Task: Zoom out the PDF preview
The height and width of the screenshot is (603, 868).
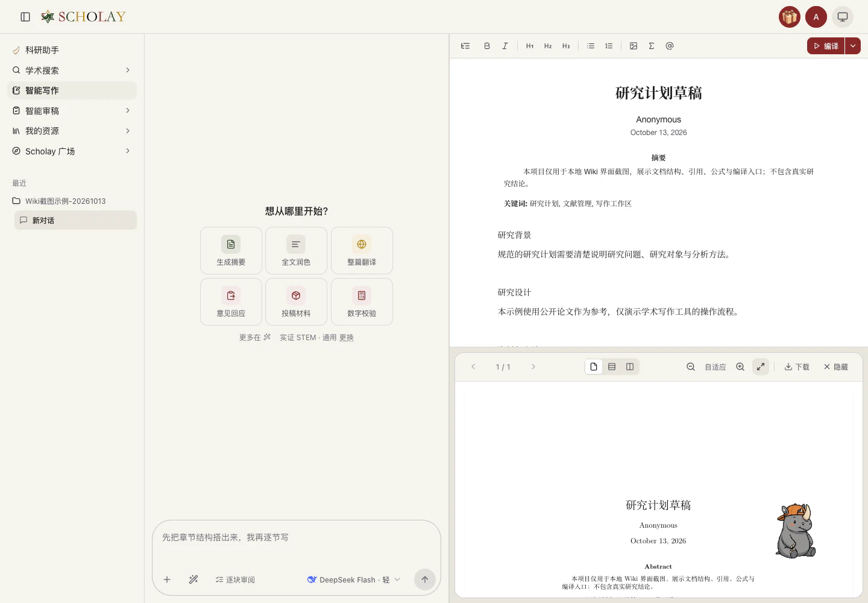Action: [x=691, y=367]
